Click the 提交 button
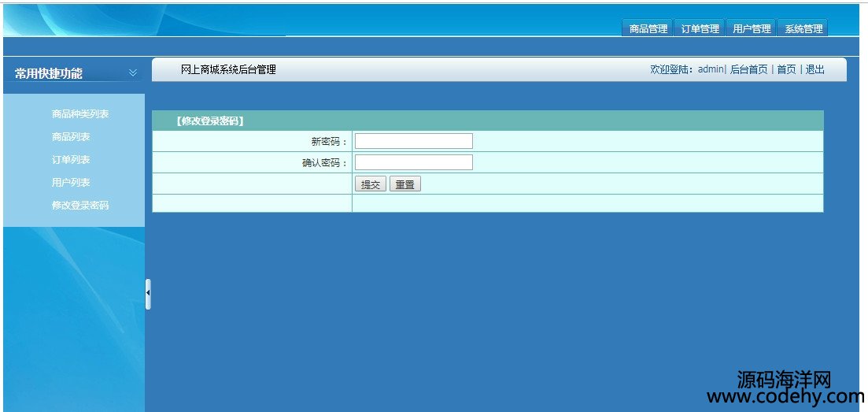Image resolution: width=868 pixels, height=412 pixels. pos(371,184)
